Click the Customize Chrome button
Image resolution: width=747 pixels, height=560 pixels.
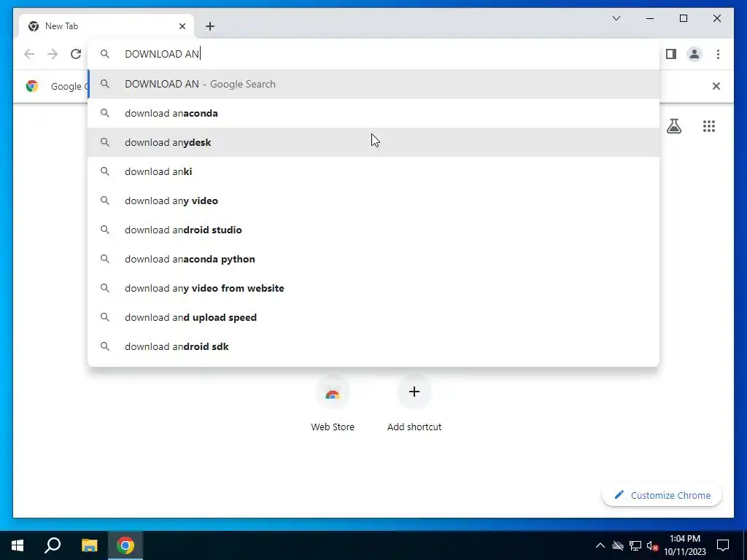(662, 495)
